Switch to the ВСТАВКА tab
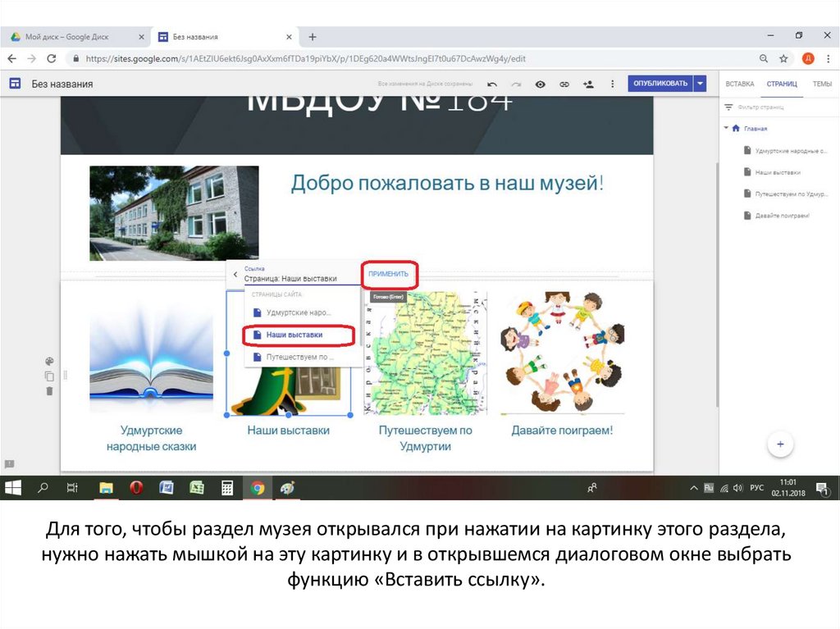This screenshot has height=629, width=840. pos(739,84)
